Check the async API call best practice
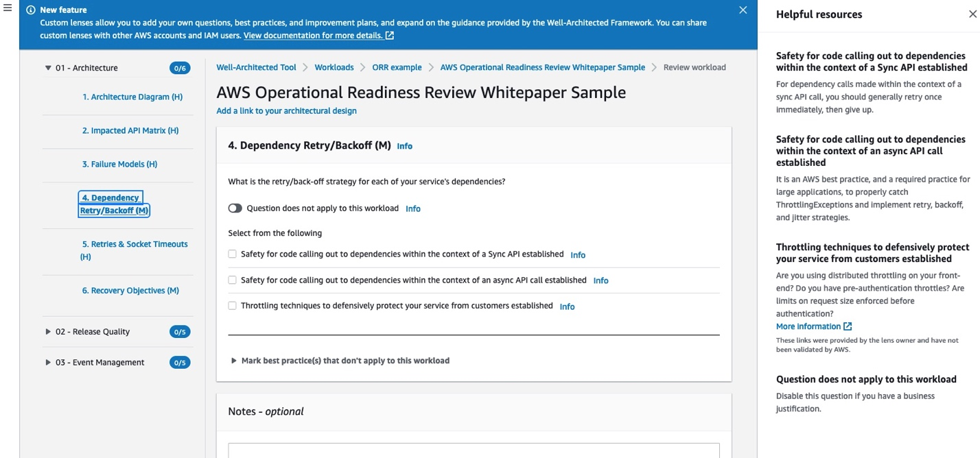The image size is (980, 458). click(x=232, y=280)
